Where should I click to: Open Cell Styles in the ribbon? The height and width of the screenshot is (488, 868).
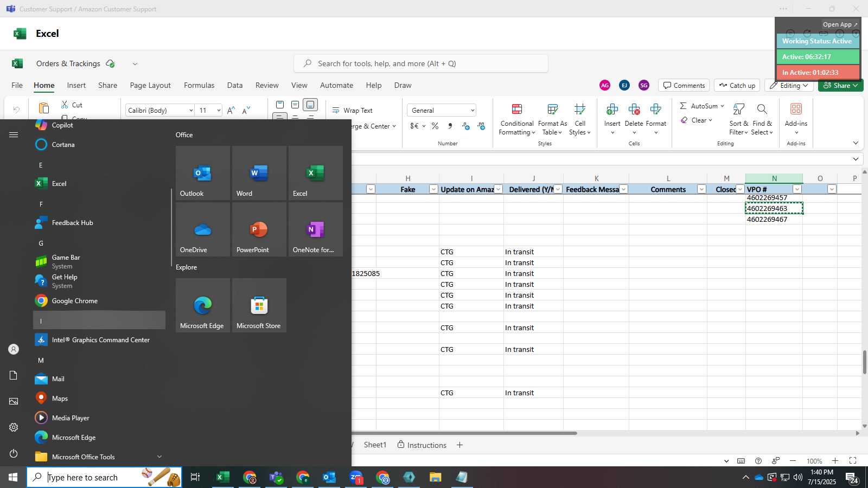(x=580, y=119)
